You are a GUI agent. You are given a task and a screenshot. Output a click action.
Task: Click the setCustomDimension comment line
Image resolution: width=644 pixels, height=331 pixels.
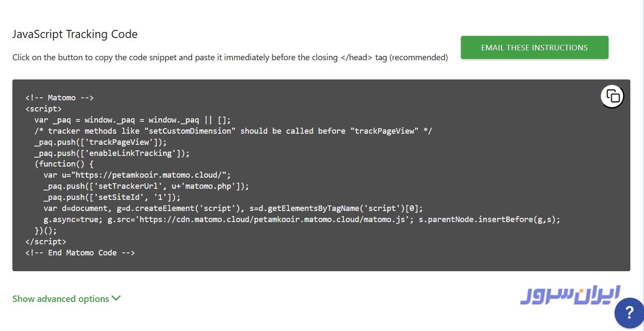pyautogui.click(x=233, y=131)
